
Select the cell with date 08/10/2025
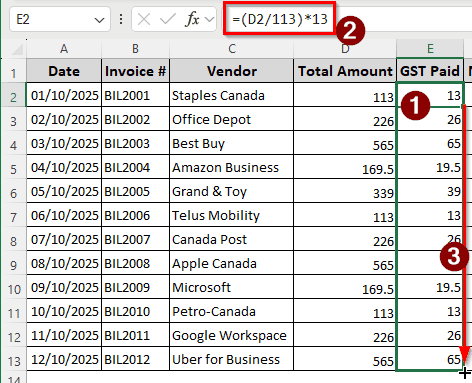tap(64, 263)
